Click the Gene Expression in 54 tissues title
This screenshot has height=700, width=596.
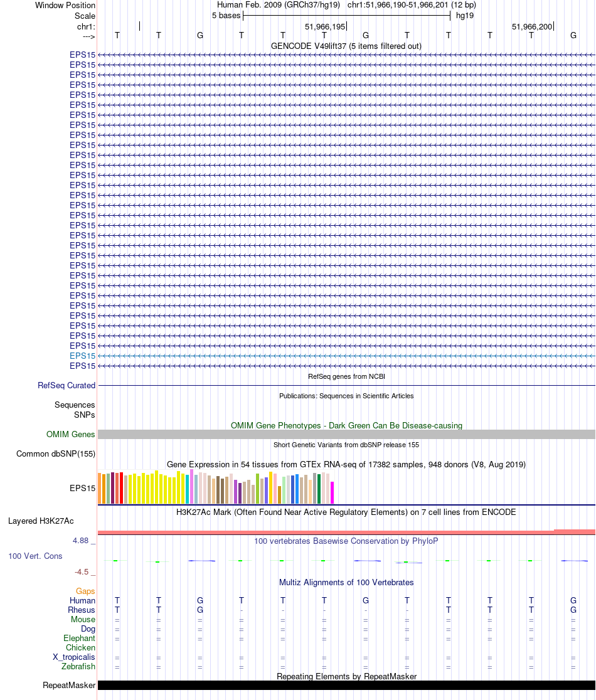pyautogui.click(x=346, y=465)
